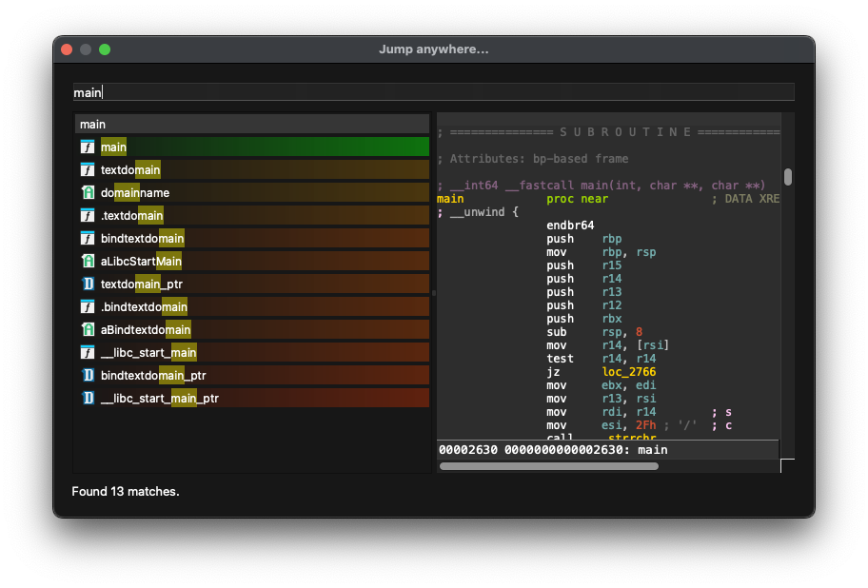Select the bindtextdomain function result
The image size is (868, 588).
143,239
